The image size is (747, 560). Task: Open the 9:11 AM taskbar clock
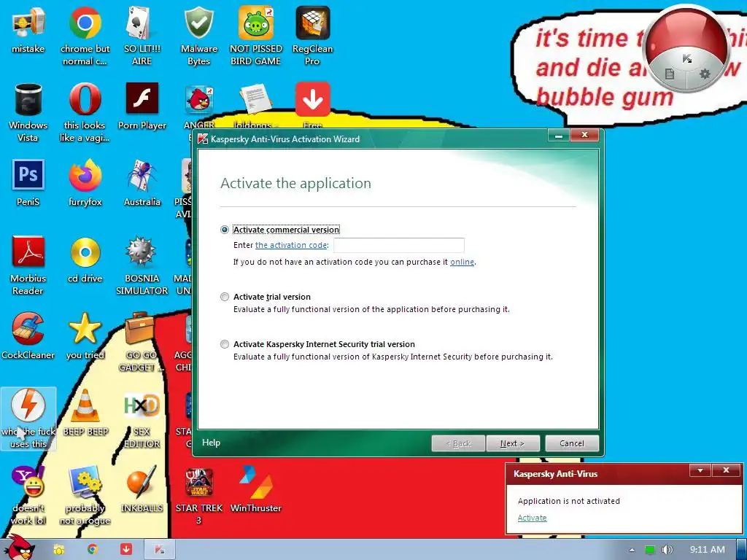[x=707, y=550]
